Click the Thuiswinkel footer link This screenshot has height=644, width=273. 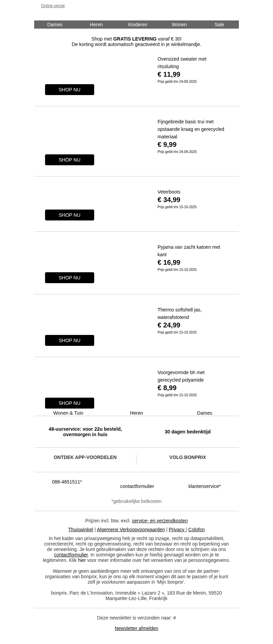tap(81, 530)
